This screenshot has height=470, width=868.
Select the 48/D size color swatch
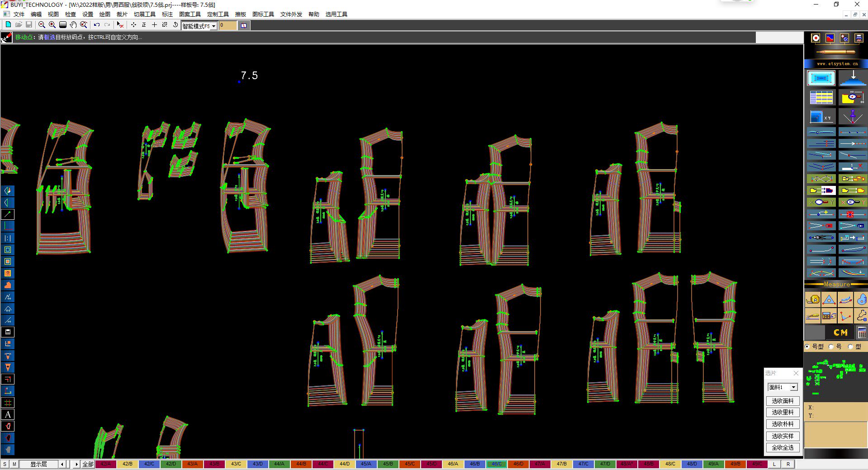(x=692, y=464)
